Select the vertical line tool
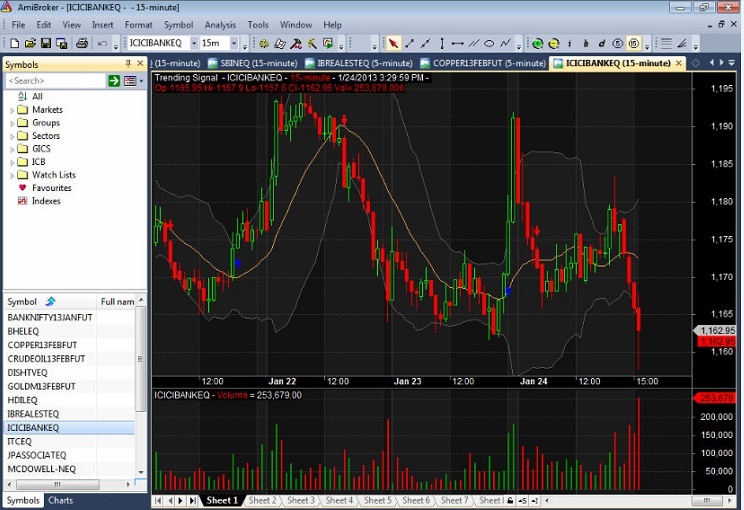744x510 pixels. tap(442, 44)
